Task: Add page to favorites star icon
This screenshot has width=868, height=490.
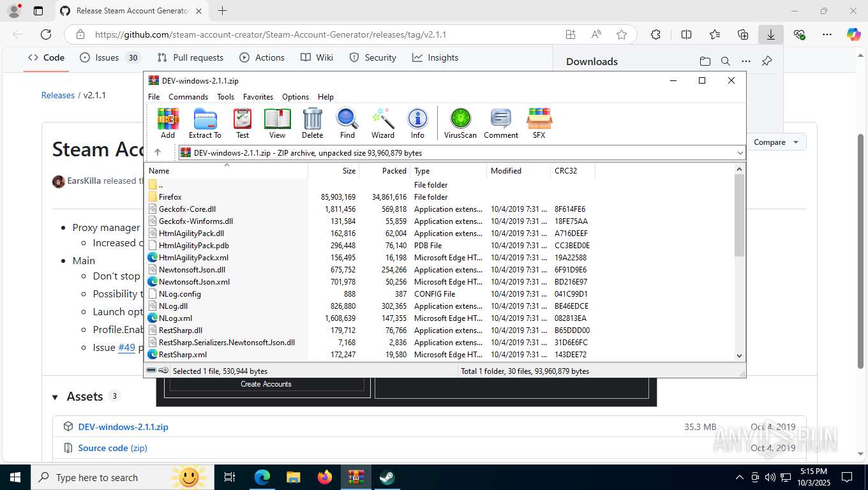Action: coord(622,34)
